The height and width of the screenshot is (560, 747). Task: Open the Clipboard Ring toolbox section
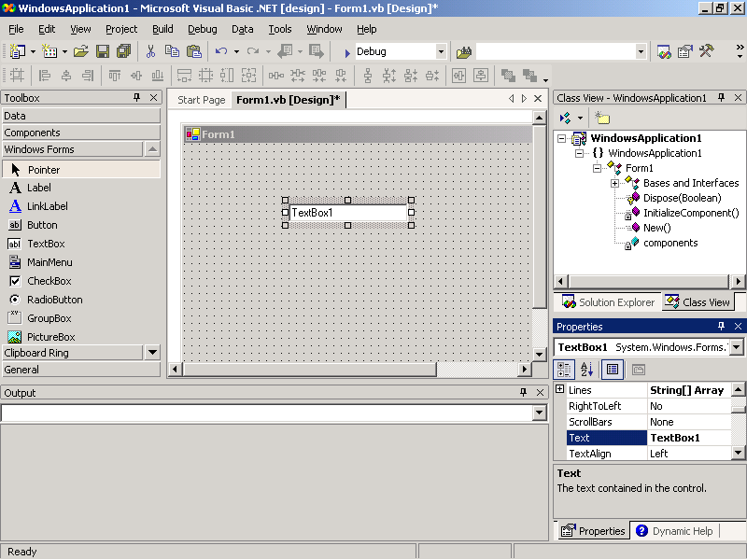(x=73, y=353)
